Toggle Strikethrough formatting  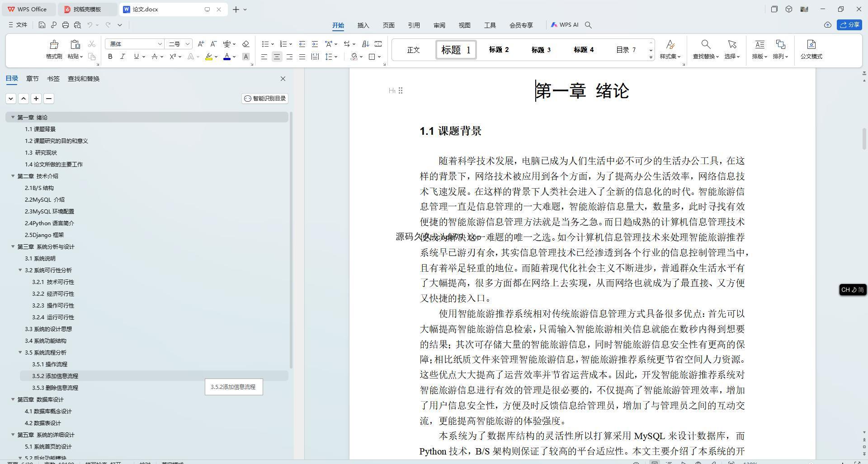point(155,57)
